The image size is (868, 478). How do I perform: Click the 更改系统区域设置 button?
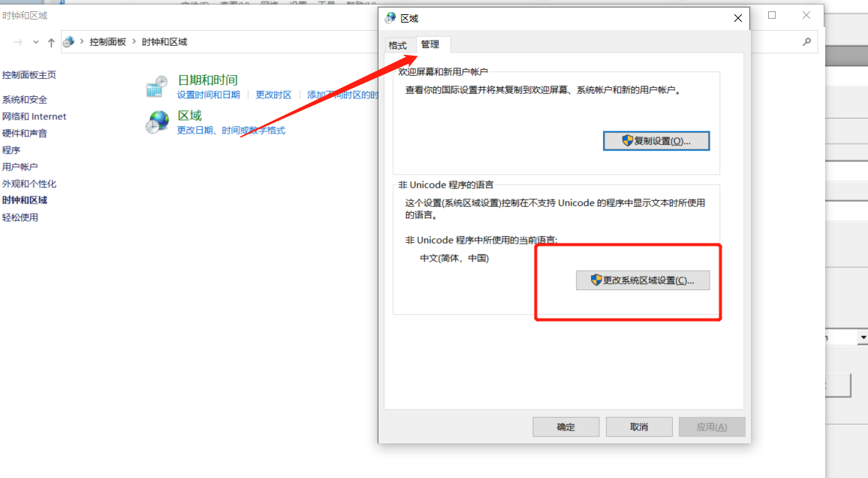click(x=643, y=280)
